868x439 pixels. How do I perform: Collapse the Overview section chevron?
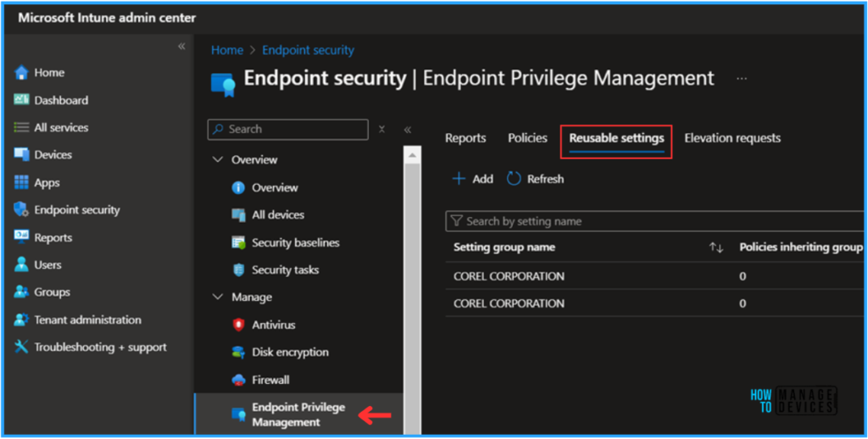(x=218, y=159)
